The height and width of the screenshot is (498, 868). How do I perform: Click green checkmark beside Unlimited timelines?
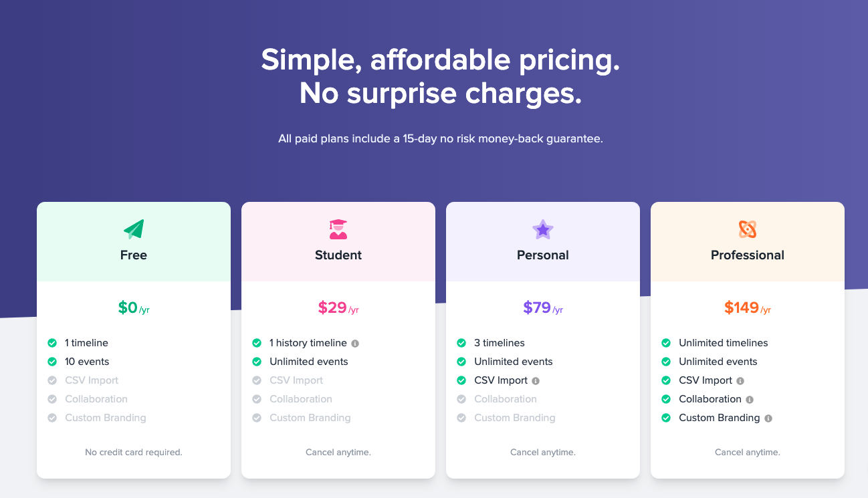[666, 343]
